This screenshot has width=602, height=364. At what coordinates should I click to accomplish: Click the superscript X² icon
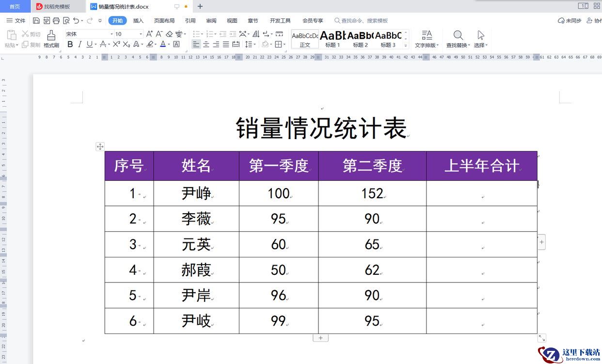tap(116, 44)
